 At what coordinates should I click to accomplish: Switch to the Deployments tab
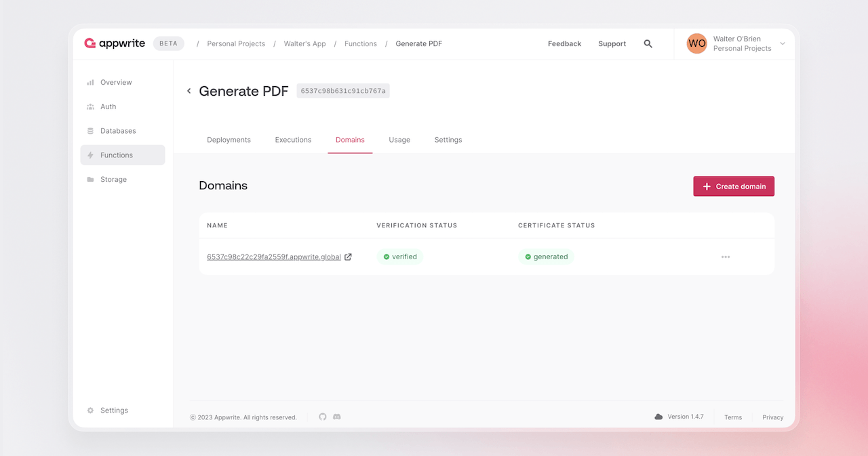(x=229, y=140)
